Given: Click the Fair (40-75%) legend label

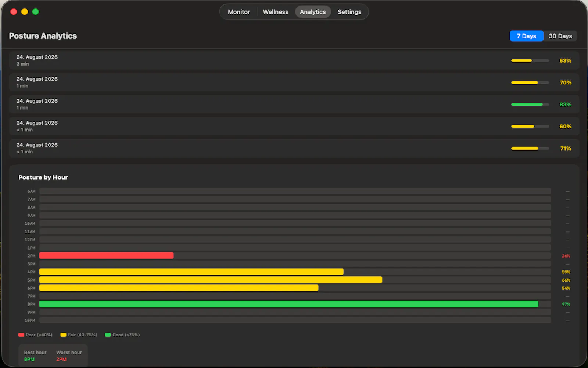Looking at the screenshot, I should (82, 335).
